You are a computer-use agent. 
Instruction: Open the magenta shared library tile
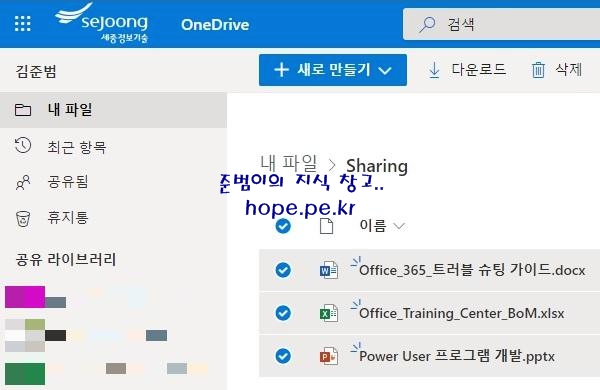click(x=25, y=297)
